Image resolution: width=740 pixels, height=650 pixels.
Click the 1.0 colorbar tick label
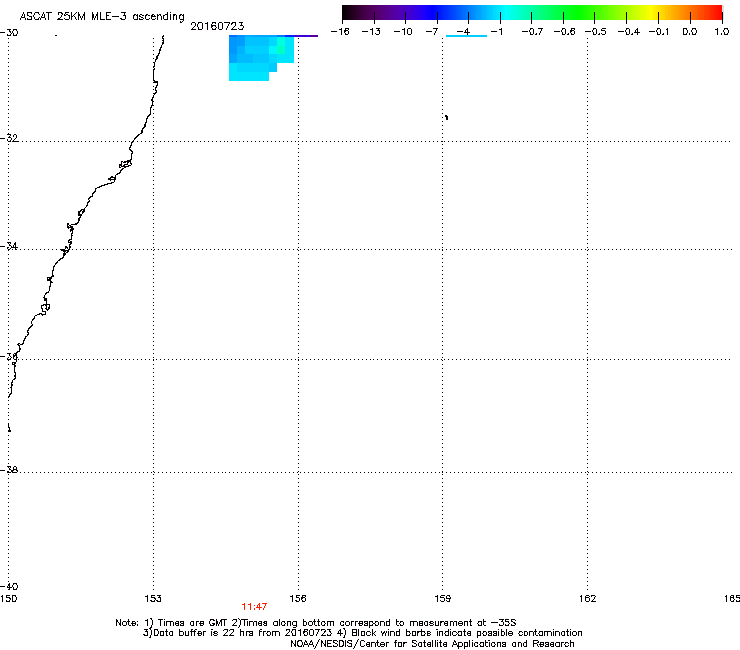point(722,32)
